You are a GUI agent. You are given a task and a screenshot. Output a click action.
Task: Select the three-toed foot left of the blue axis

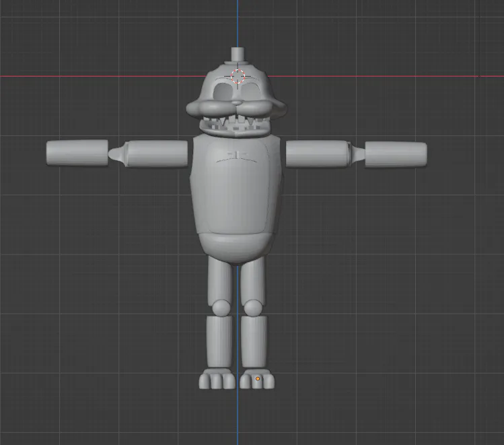pyautogui.click(x=217, y=379)
